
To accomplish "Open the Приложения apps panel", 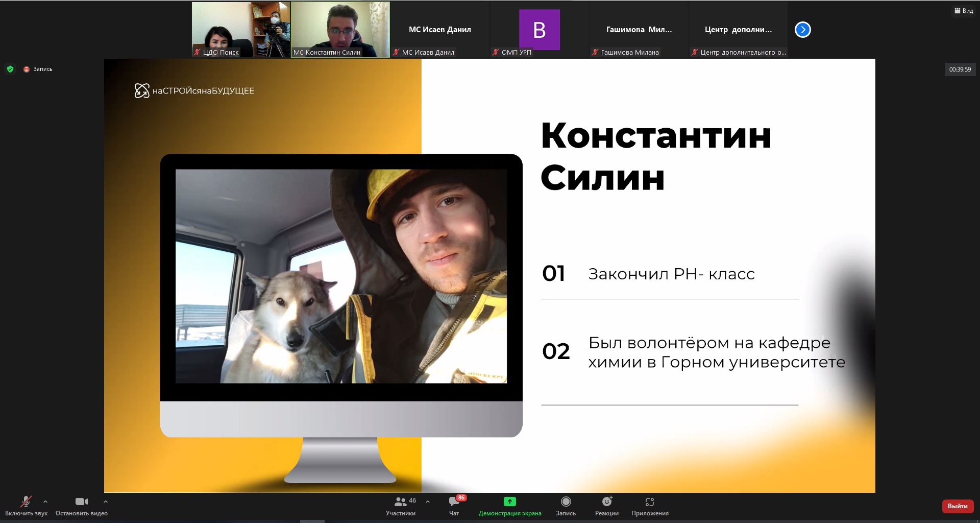I will [650, 506].
